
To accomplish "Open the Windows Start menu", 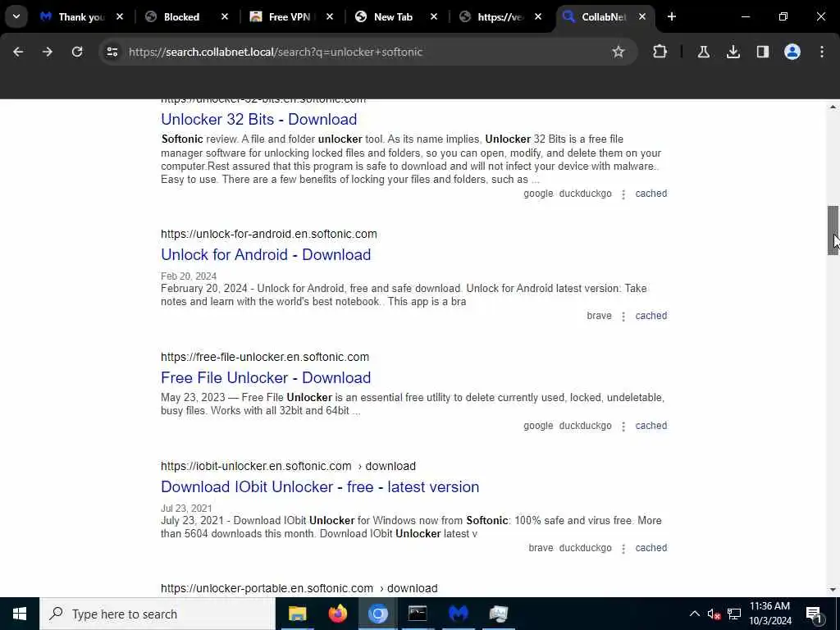I will [x=20, y=614].
